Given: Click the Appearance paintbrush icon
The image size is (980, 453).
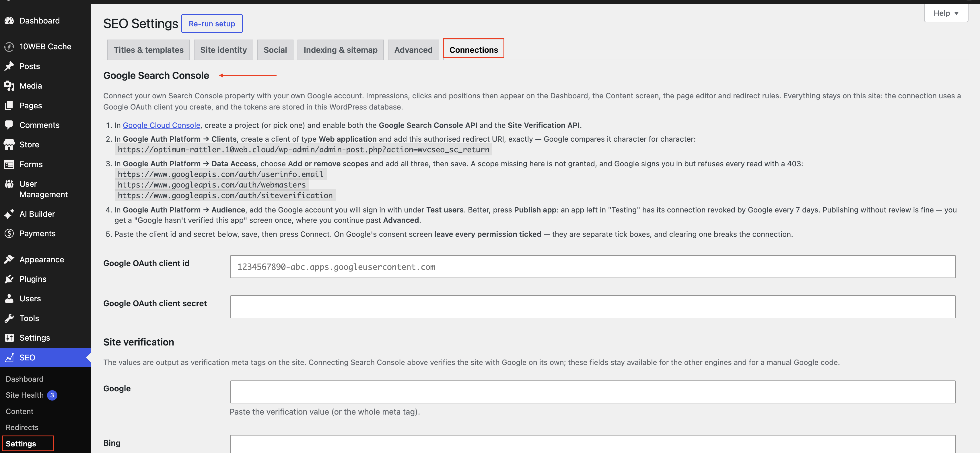Looking at the screenshot, I should (x=9, y=259).
